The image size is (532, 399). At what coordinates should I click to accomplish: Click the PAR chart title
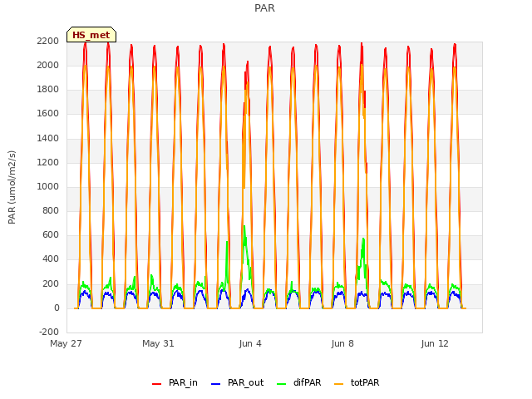coord(264,8)
